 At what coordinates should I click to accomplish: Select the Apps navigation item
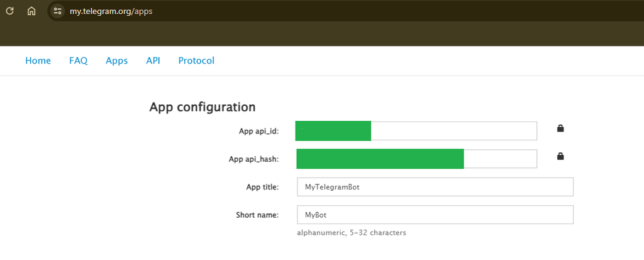coord(116,60)
